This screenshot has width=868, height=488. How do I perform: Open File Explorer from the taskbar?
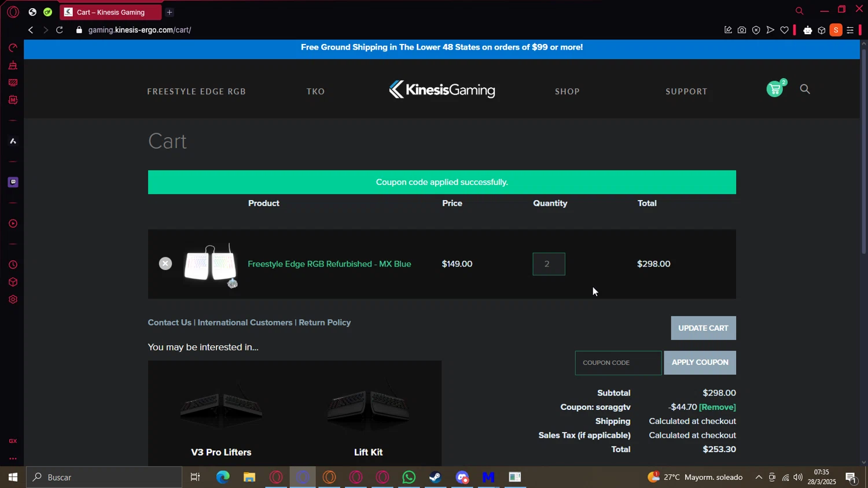pyautogui.click(x=249, y=477)
